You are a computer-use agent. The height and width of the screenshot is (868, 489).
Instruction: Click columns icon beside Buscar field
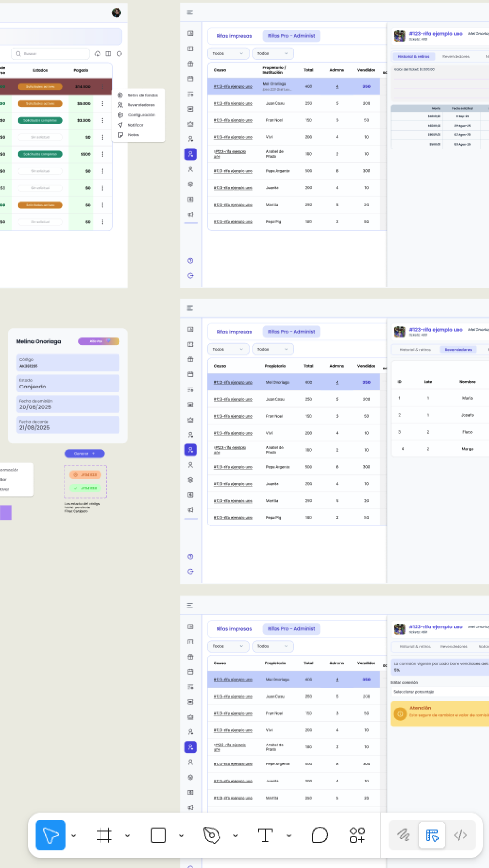click(x=108, y=53)
